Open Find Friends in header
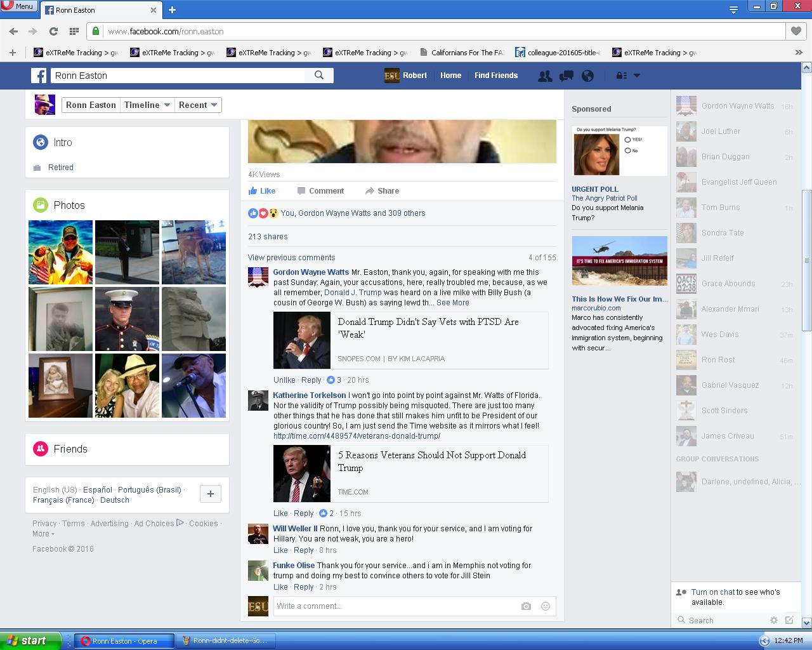 point(496,76)
